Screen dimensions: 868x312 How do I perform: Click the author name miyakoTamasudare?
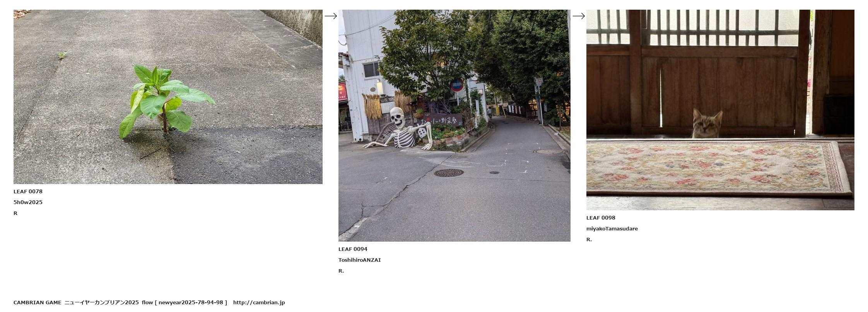(x=612, y=228)
